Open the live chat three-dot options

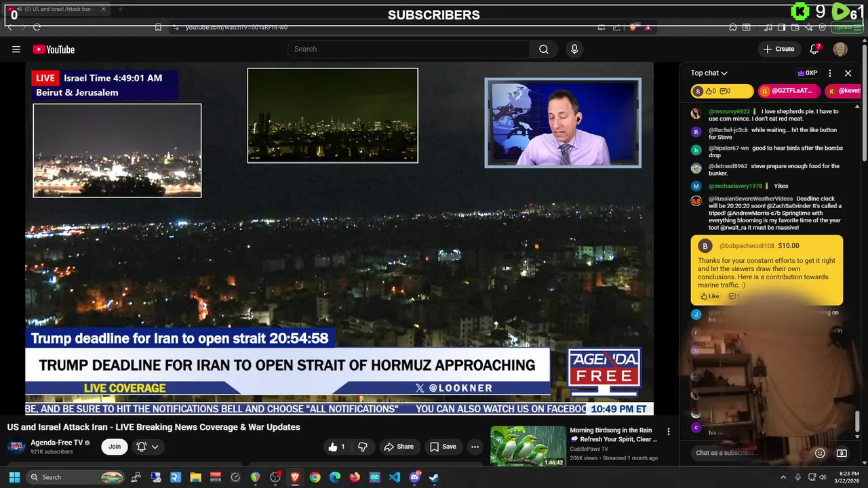[829, 73]
